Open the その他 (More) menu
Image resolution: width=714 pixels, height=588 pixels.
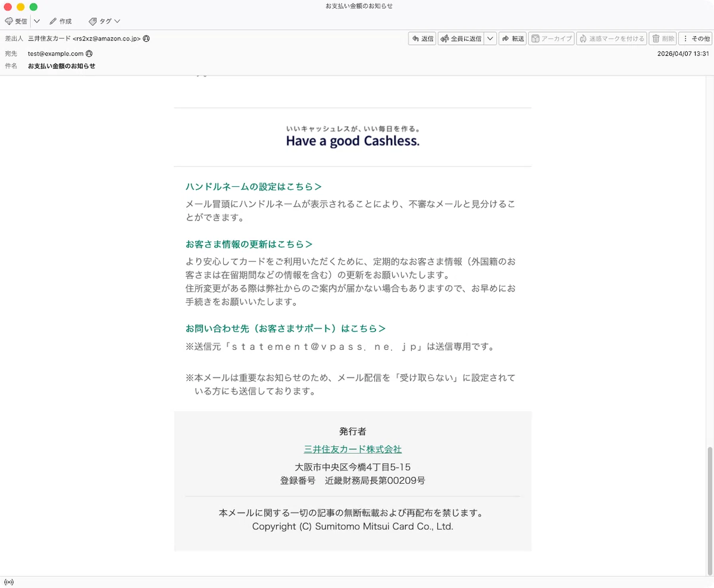point(696,39)
